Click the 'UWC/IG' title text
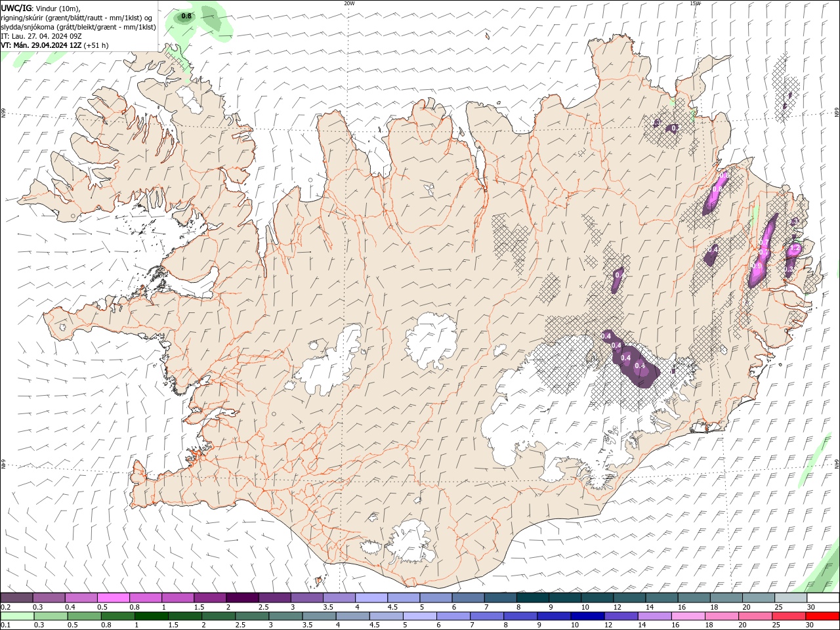The width and height of the screenshot is (840, 630). [x=16, y=8]
